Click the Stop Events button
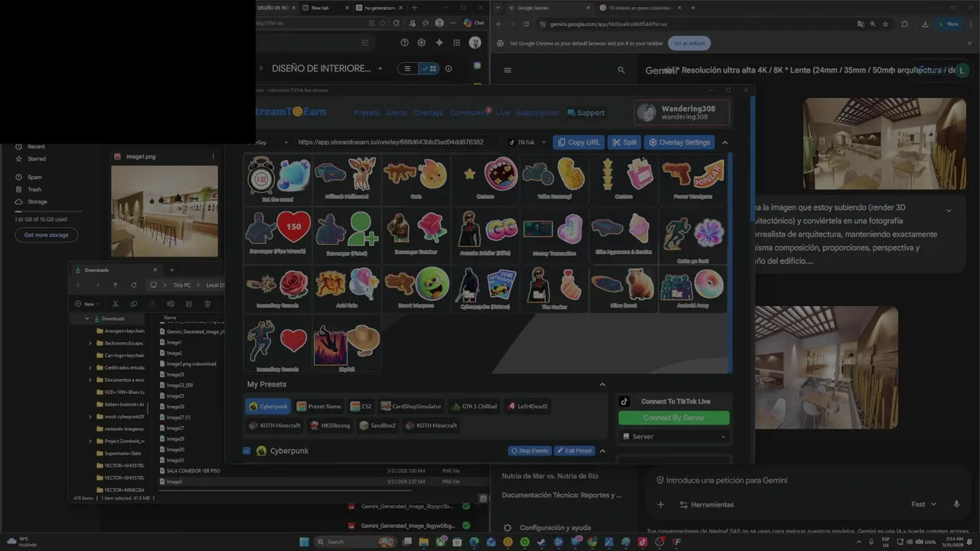 click(530, 451)
